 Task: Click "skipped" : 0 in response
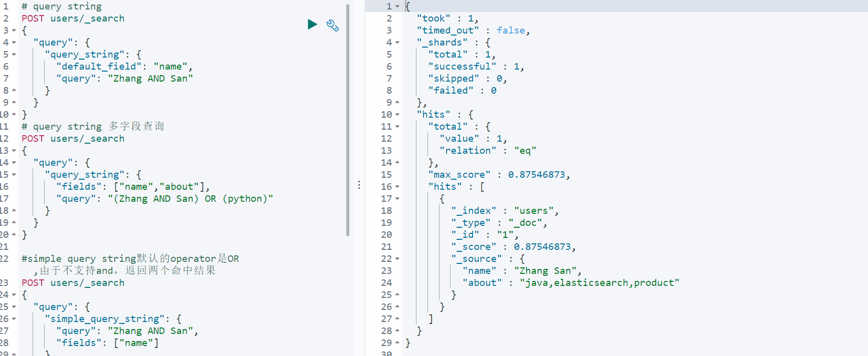click(x=468, y=79)
